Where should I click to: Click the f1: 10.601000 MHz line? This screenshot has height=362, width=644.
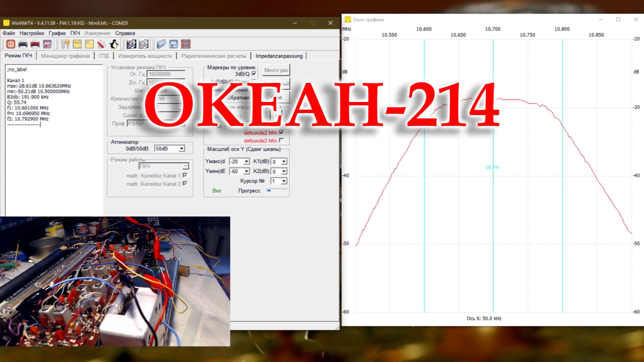coord(28,108)
